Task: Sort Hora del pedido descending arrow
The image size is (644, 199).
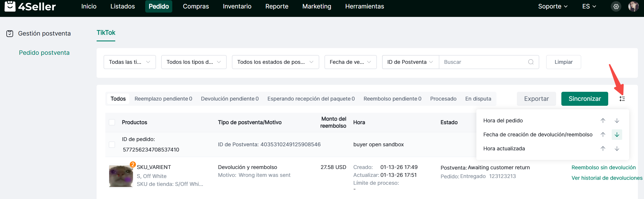Action: [617, 121]
